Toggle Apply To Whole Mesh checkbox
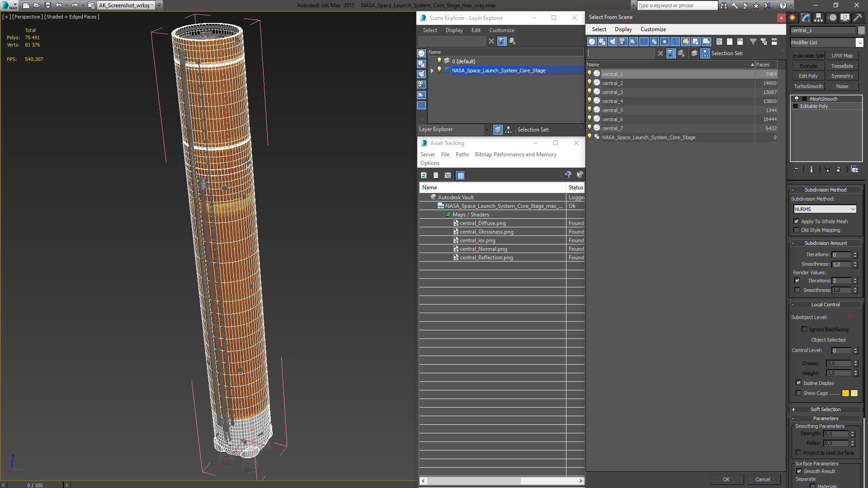Viewport: 868px width, 488px height. click(797, 221)
